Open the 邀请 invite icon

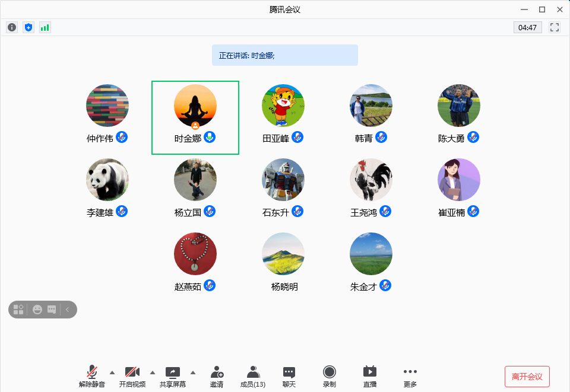[217, 376]
